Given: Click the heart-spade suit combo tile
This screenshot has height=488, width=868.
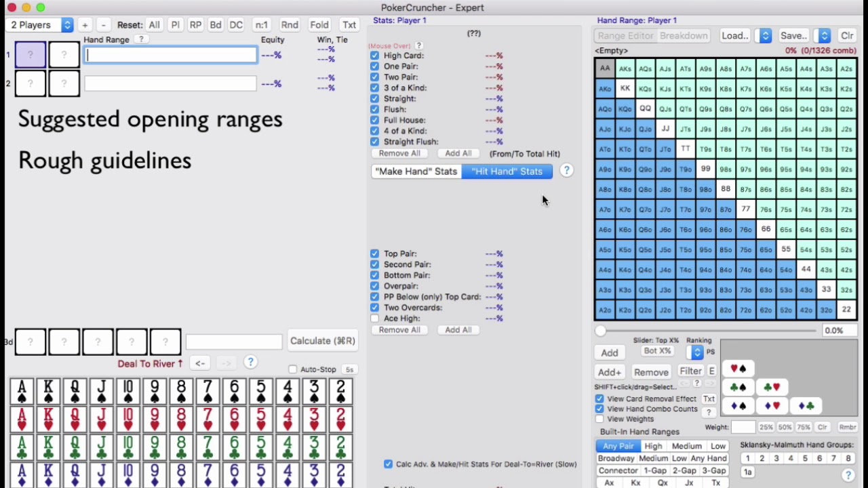Looking at the screenshot, I should point(738,369).
